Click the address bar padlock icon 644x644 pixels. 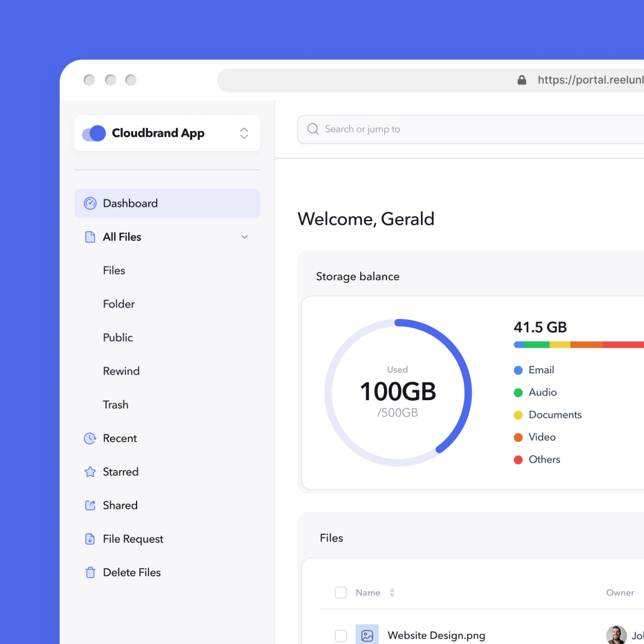click(522, 80)
